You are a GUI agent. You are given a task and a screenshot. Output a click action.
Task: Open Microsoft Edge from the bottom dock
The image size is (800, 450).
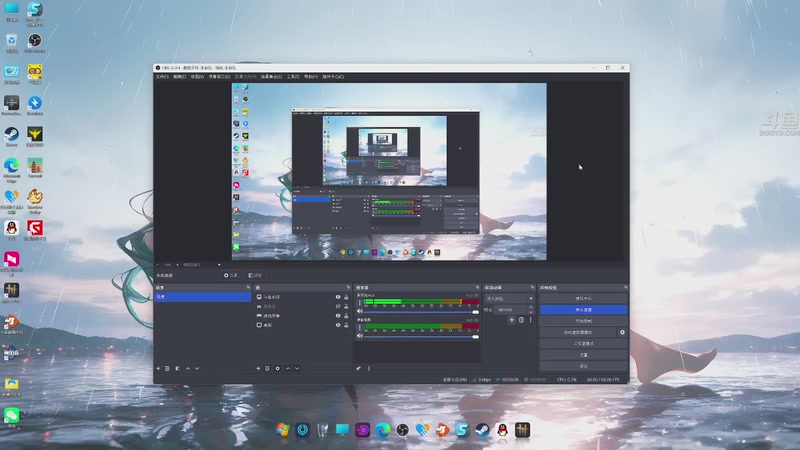382,430
